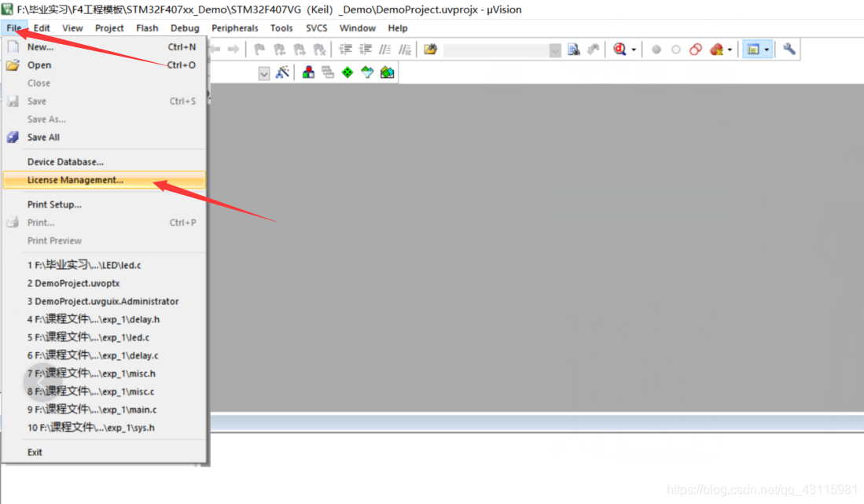864x504 pixels.
Task: Open the Window menu
Action: (x=357, y=28)
